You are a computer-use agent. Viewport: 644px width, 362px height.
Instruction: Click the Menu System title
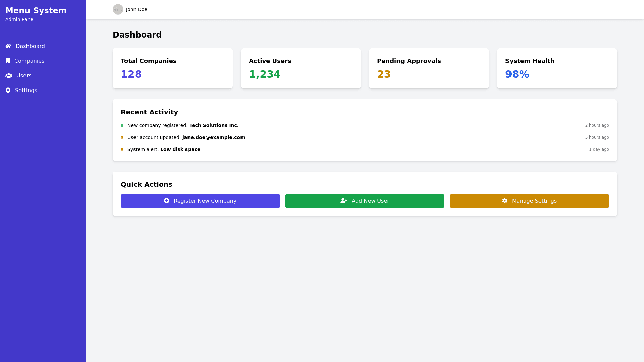click(x=36, y=11)
